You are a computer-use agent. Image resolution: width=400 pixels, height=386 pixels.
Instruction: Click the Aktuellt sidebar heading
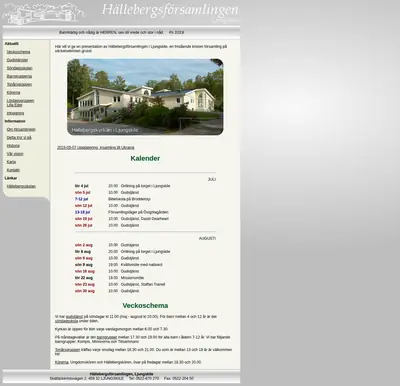(x=12, y=44)
